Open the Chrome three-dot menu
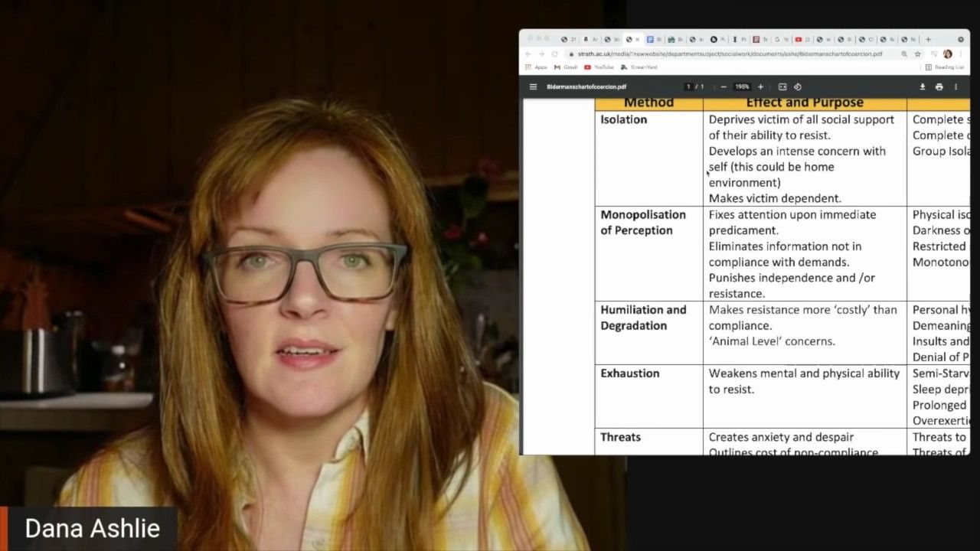The image size is (980, 551). pos(960,54)
